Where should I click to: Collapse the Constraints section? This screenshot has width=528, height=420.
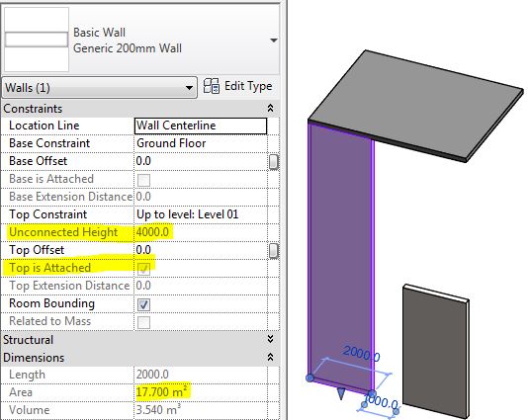pyautogui.click(x=270, y=108)
